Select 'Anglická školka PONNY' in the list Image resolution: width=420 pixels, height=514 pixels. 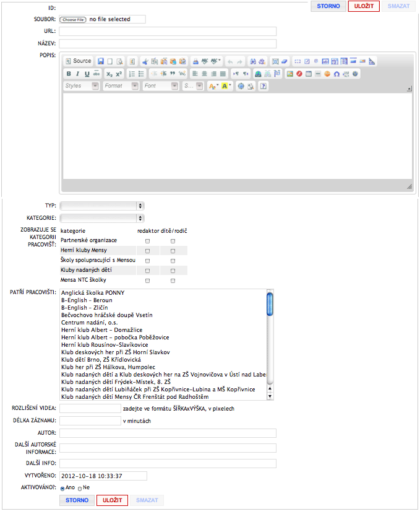click(x=93, y=293)
